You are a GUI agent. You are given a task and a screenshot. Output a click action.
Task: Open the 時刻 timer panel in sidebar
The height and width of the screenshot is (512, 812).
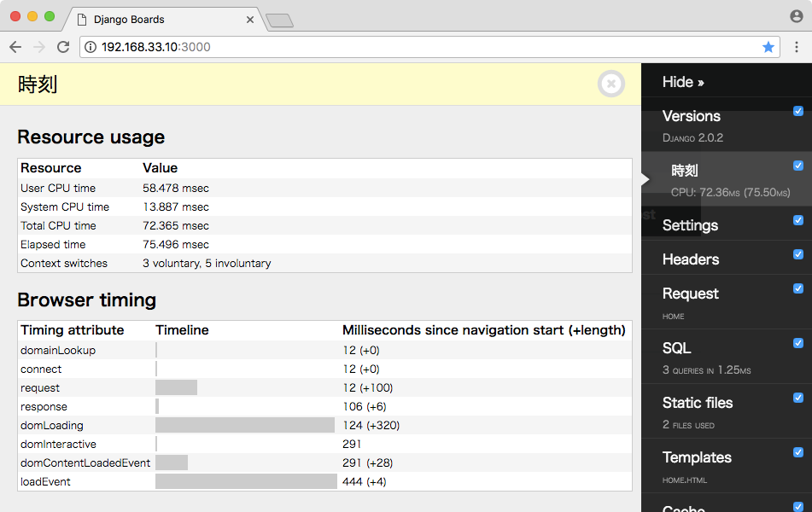[685, 171]
